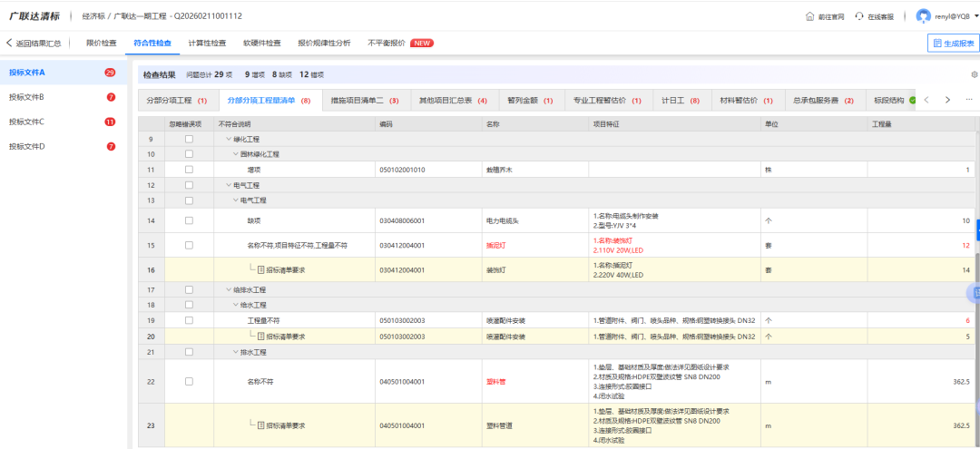Click the code cell 030408006001
The width and height of the screenshot is (980, 449).
coord(401,220)
